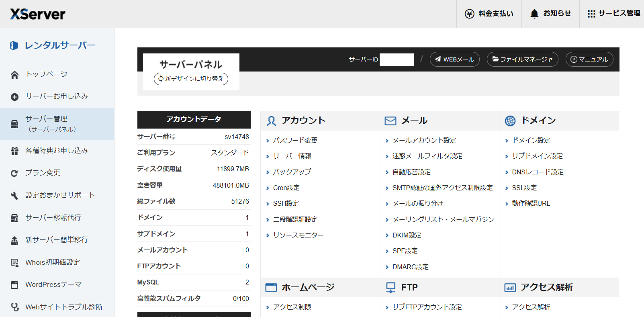644x317 pixels.
Task: Open サブFTPアカウント設定 link
Action: [427, 307]
